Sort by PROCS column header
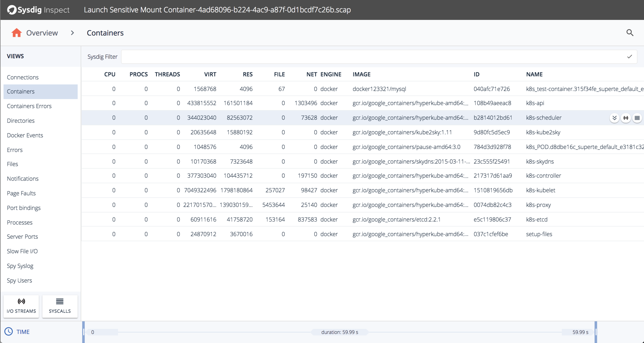 (139, 74)
